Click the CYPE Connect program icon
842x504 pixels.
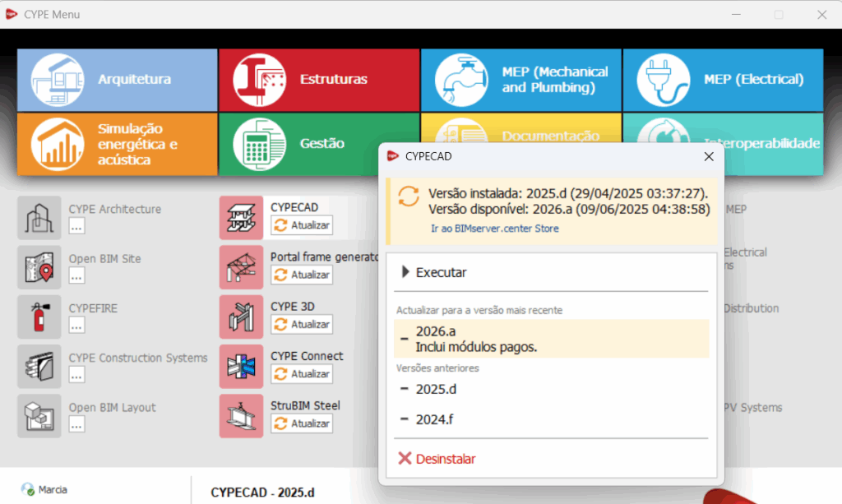pyautogui.click(x=241, y=367)
